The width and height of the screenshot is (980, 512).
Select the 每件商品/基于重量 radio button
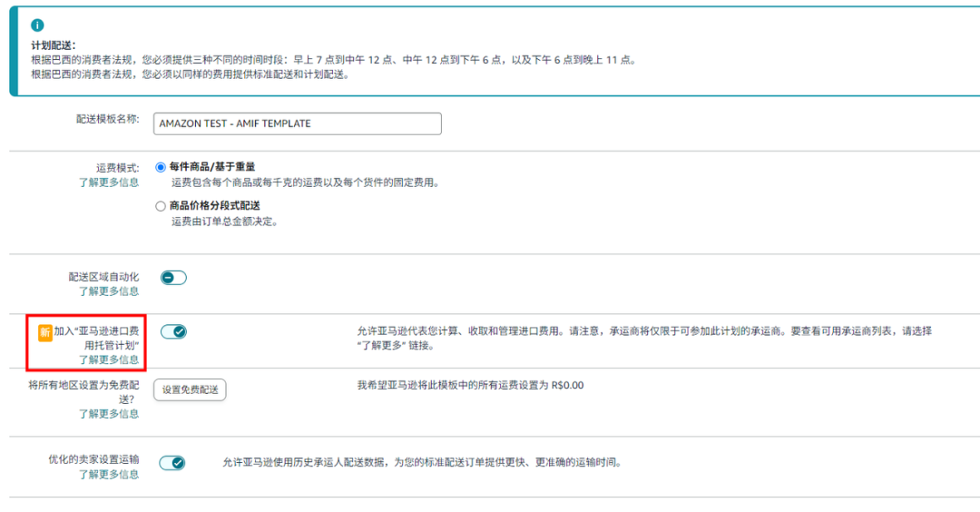(x=161, y=167)
